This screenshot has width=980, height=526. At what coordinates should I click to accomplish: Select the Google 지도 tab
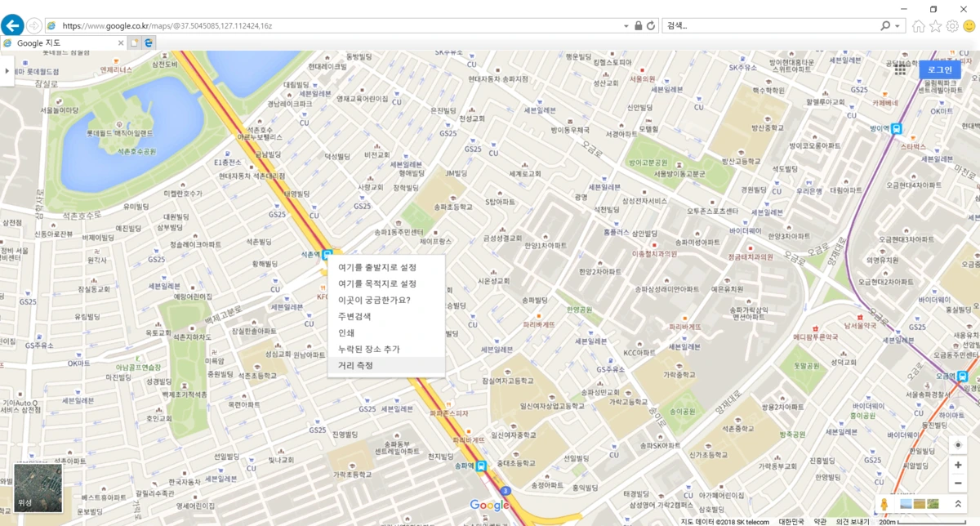coord(64,42)
